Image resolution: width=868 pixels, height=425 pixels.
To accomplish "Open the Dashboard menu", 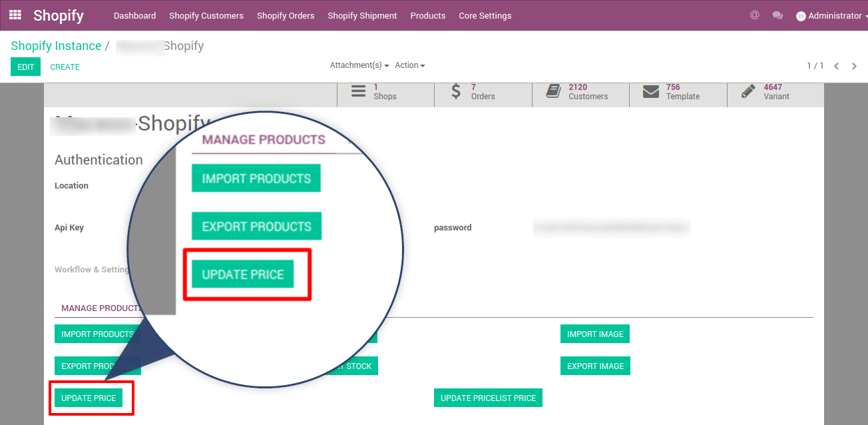I will click(x=135, y=15).
